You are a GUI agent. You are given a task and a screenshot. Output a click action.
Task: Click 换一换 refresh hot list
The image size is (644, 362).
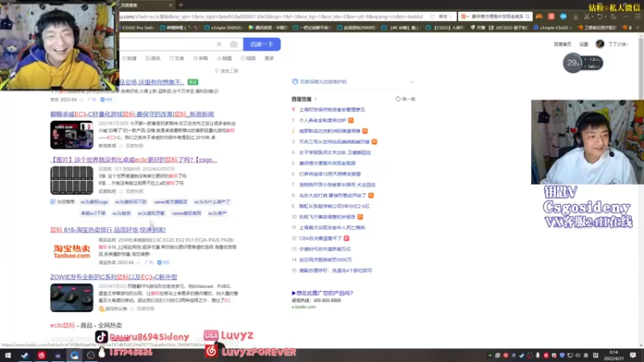click(406, 99)
